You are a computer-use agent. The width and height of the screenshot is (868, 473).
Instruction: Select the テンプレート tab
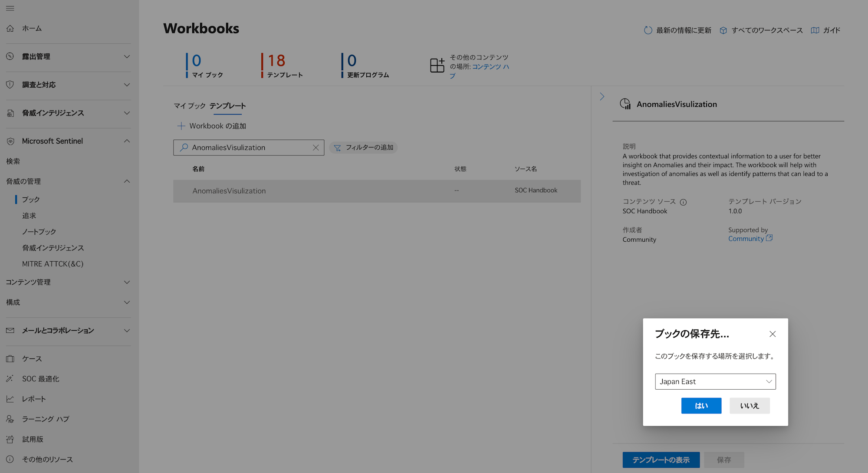[x=227, y=106]
